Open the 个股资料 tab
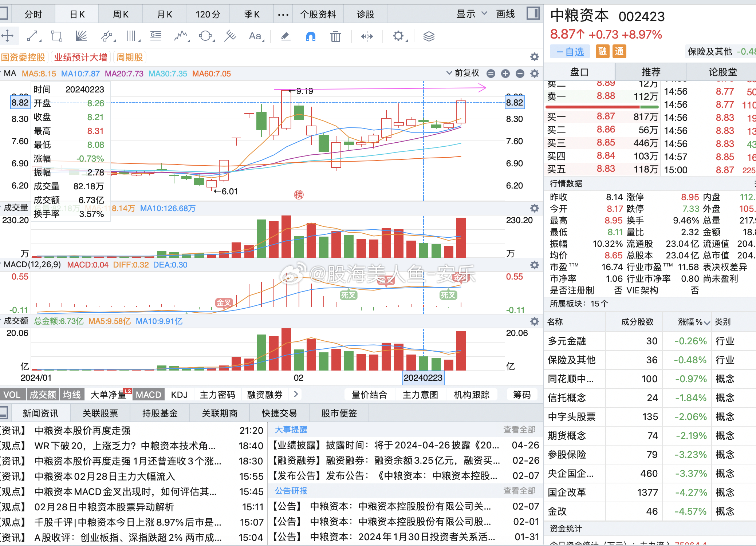The height and width of the screenshot is (546, 756). (318, 14)
